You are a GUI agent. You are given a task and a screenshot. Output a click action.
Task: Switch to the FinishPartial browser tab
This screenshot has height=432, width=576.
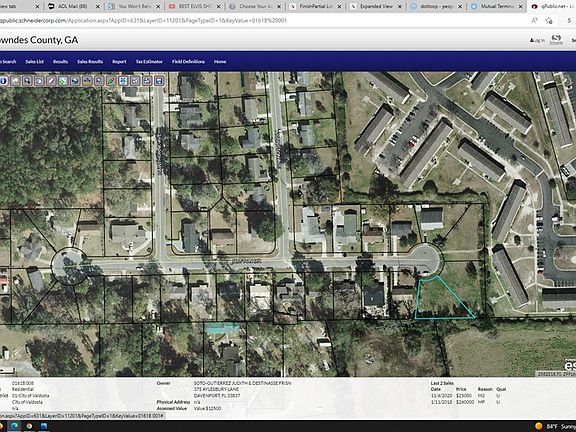[x=315, y=6]
